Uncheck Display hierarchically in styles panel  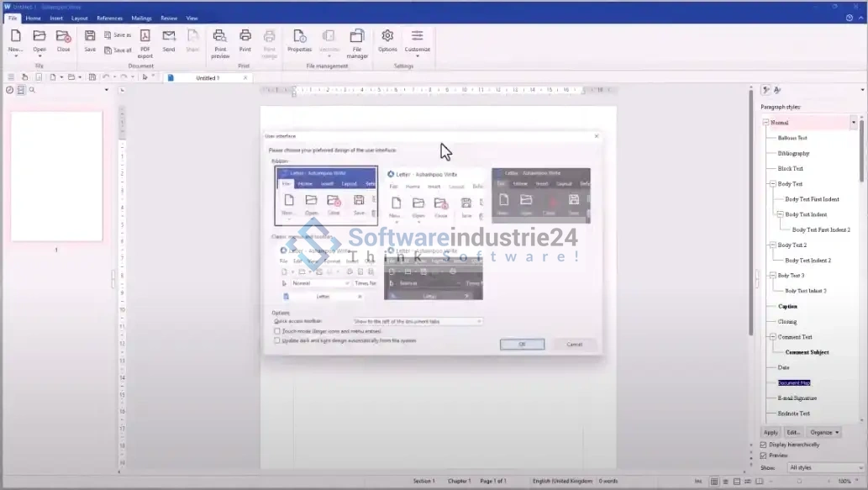click(x=763, y=445)
